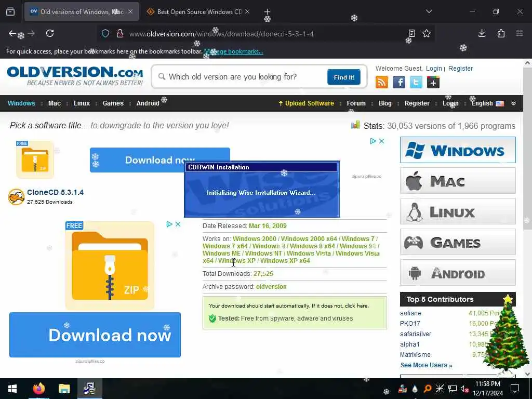The height and width of the screenshot is (399, 532).
Task: Open contributor PKO17 profile
Action: tap(410, 323)
